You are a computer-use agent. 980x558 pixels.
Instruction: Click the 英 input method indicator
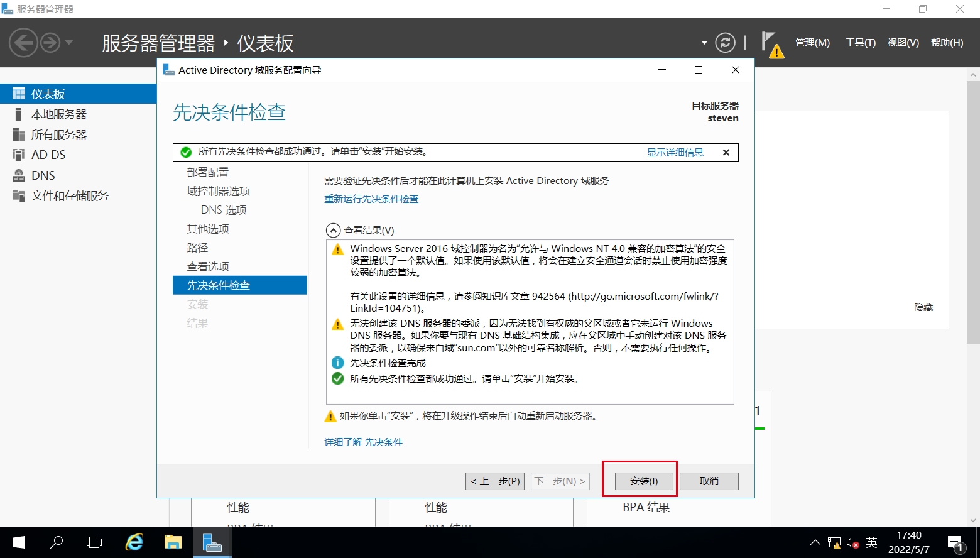[x=871, y=542]
